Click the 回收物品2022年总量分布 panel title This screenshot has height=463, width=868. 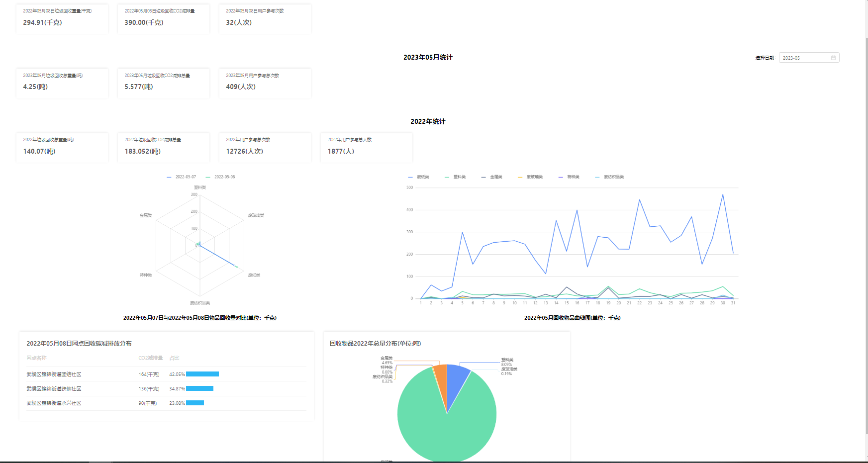pyautogui.click(x=375, y=344)
